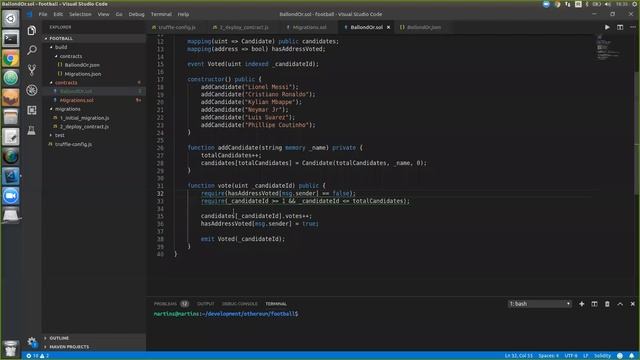Change file encoding via UTF-8 status item
This screenshot has height=360, width=640.
point(571,356)
